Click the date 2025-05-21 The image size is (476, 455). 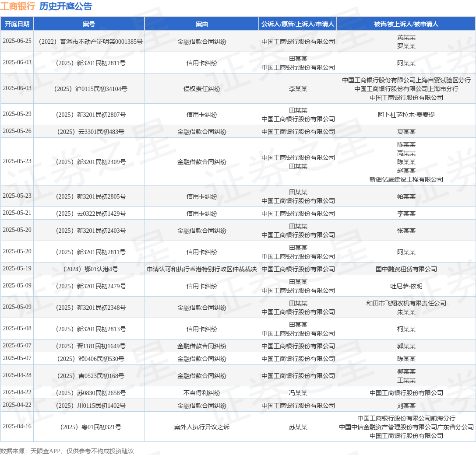coord(17,213)
